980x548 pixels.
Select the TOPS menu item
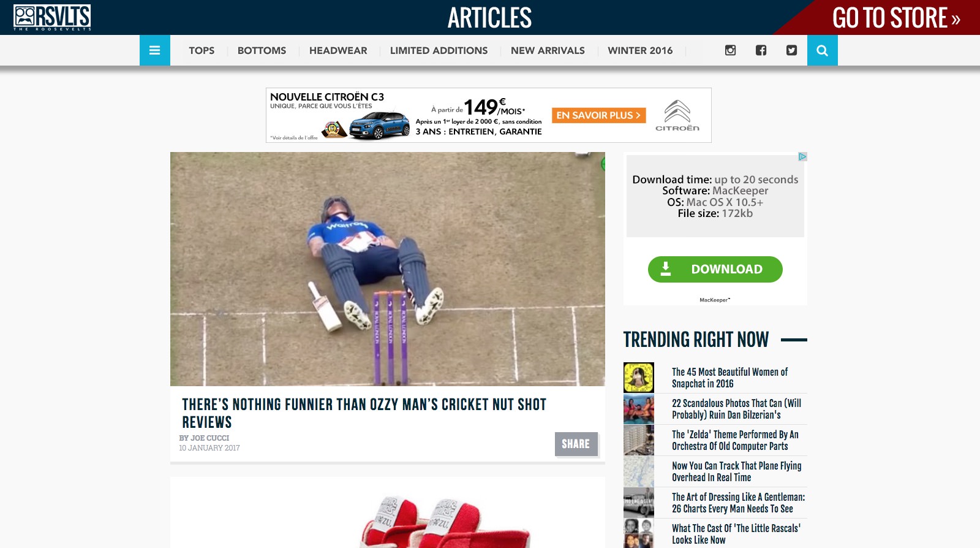[x=202, y=50]
